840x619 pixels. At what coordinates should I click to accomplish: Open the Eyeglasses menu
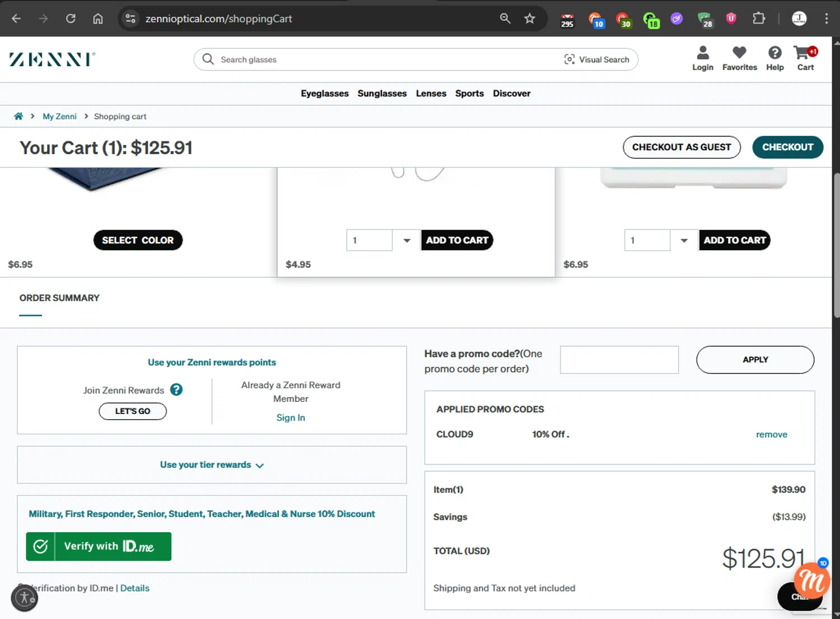point(325,94)
